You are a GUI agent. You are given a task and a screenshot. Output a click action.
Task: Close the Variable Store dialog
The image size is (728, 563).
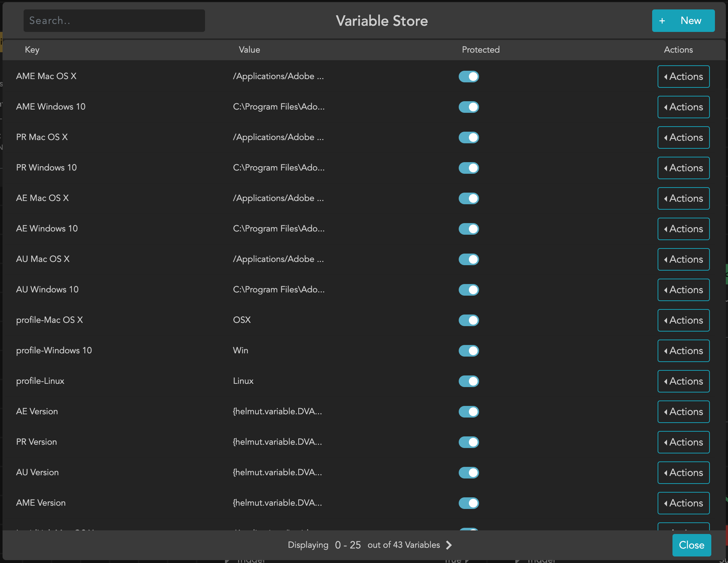pyautogui.click(x=691, y=545)
